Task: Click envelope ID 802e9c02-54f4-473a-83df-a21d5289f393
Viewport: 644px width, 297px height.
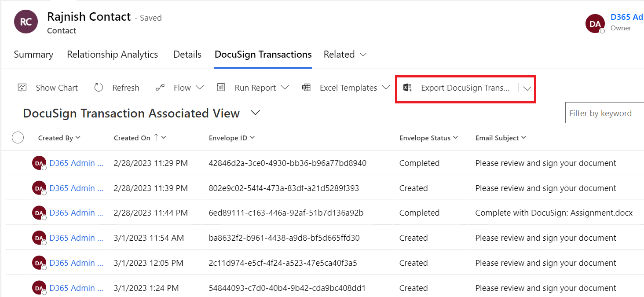Action: pos(284,188)
